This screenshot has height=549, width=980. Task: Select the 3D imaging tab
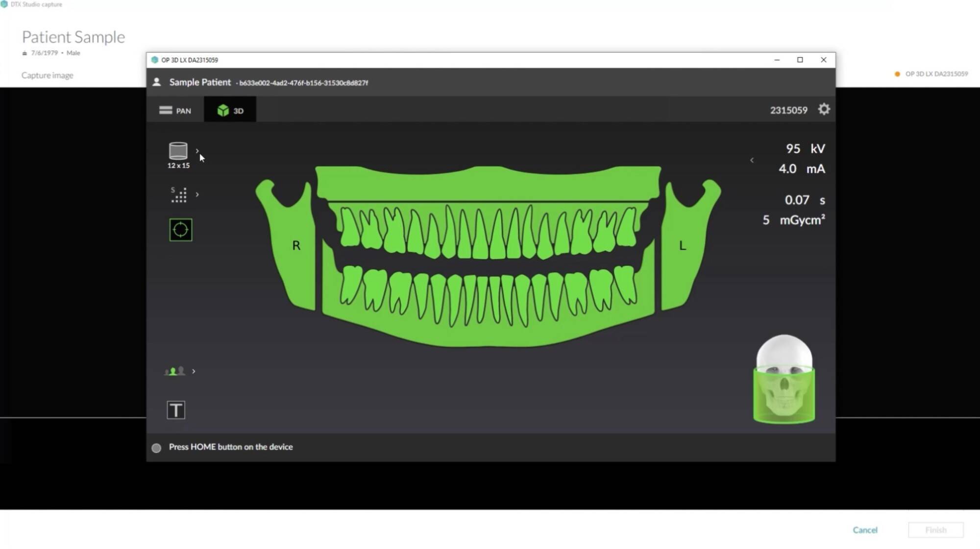coord(230,110)
